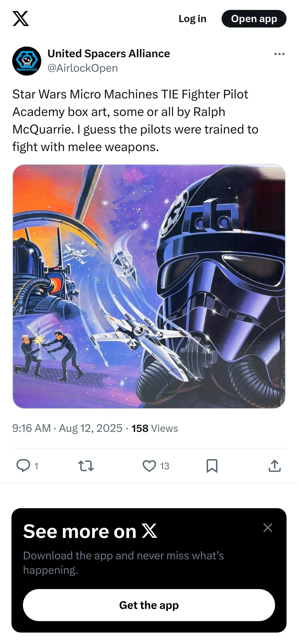Click the 13 likes count

click(165, 466)
